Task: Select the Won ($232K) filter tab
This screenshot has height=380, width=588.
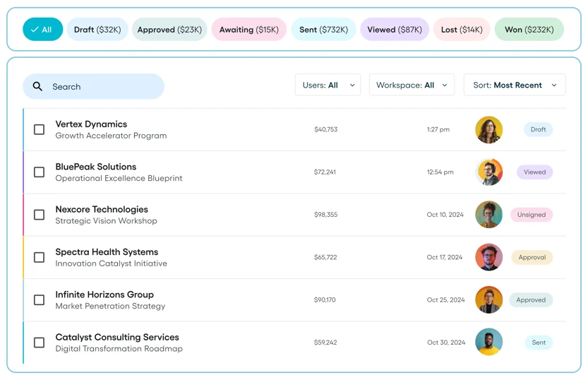Action: (529, 30)
